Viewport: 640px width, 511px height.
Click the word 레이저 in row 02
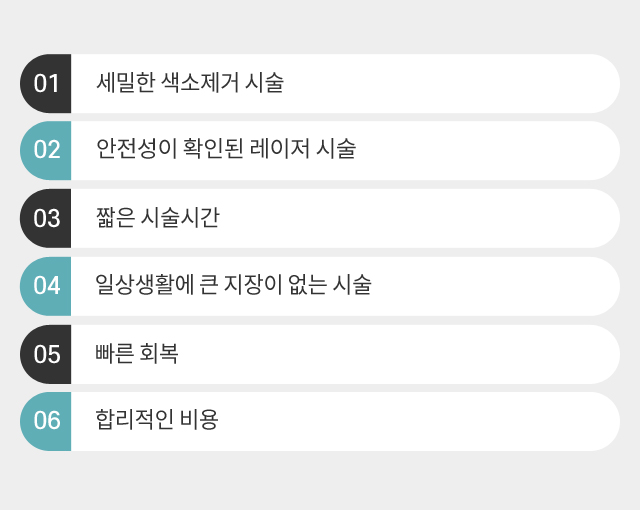point(280,149)
